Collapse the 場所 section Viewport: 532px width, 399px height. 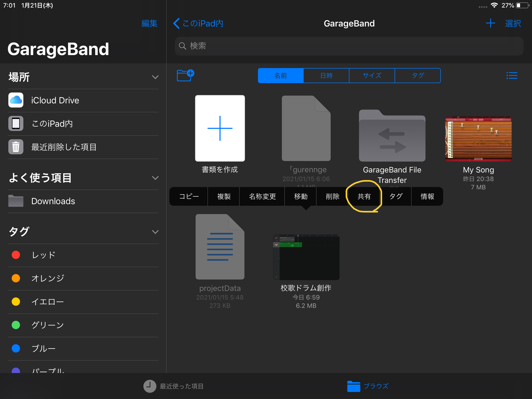pyautogui.click(x=155, y=77)
